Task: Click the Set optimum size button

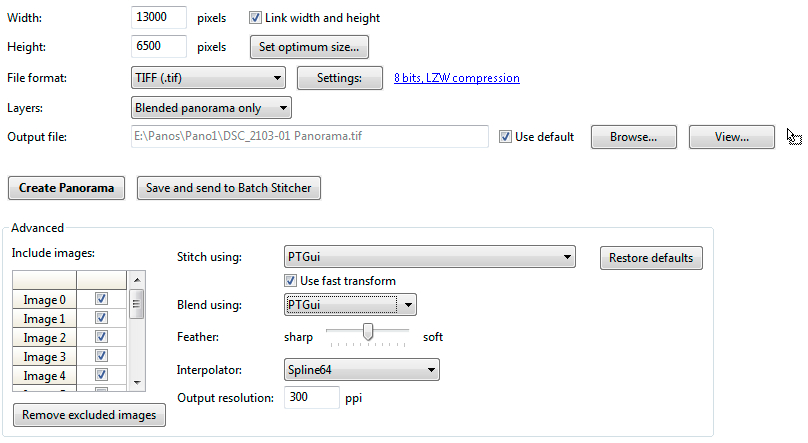Action: click(x=309, y=47)
